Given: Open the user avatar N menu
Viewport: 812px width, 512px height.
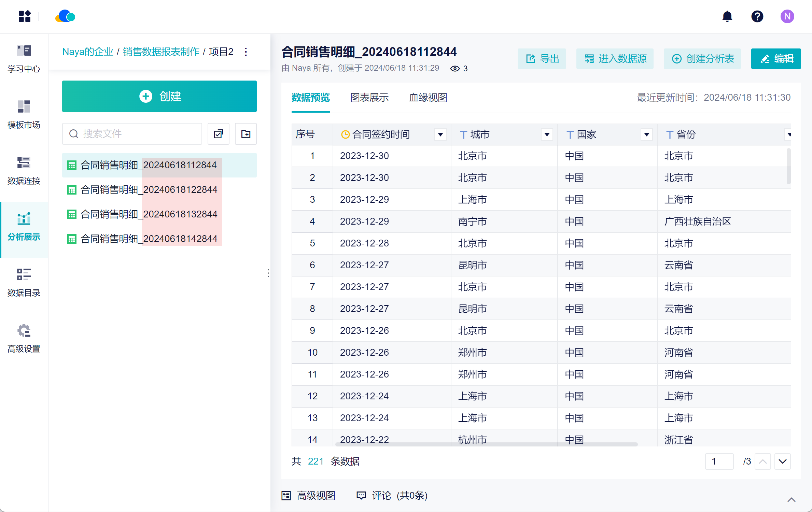Looking at the screenshot, I should 787,16.
